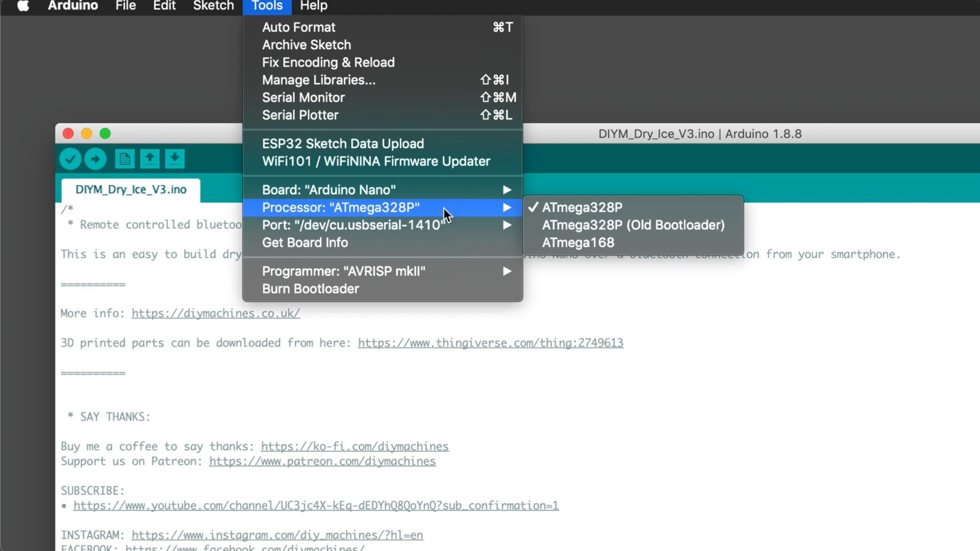Click the Save sketch down-arrow icon
The width and height of the screenshot is (980, 551).
pos(174,159)
